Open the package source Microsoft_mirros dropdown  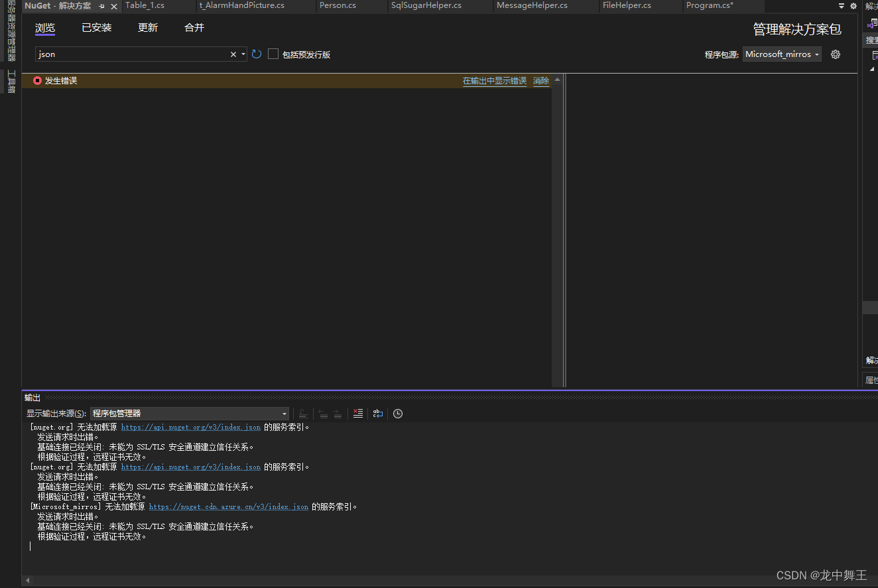[x=782, y=54]
